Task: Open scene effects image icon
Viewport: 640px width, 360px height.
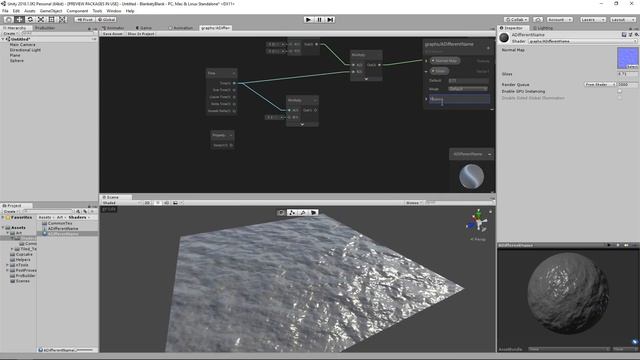Action: click(x=176, y=203)
